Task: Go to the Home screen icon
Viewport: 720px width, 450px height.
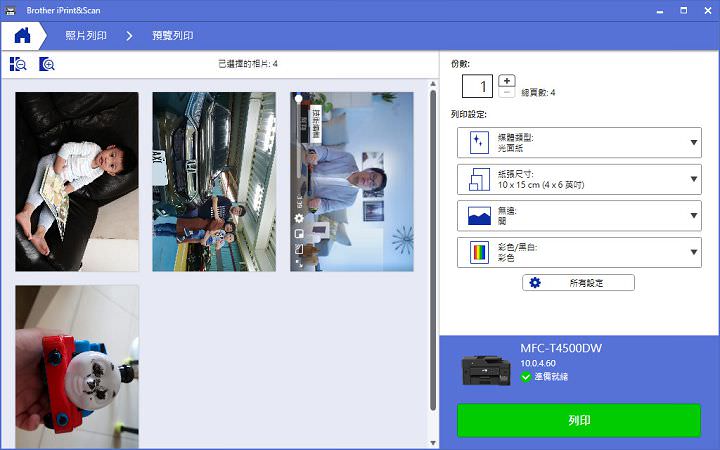Action: coord(22,35)
